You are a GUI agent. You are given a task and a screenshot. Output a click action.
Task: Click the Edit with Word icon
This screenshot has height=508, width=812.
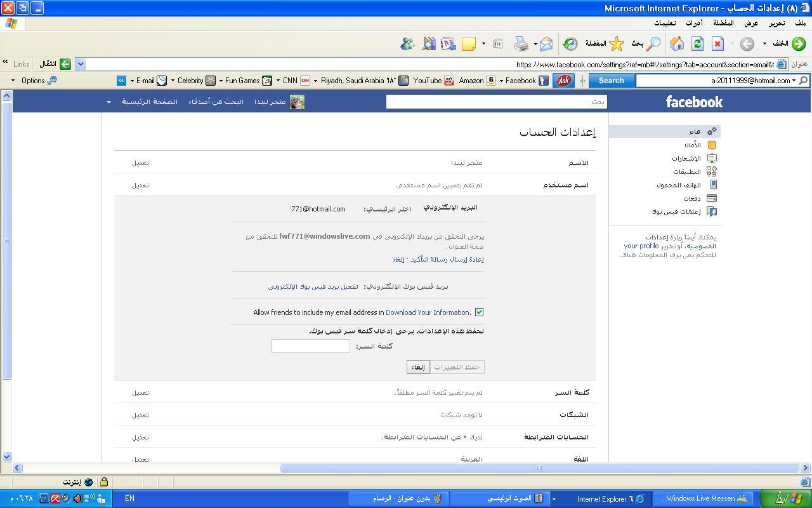point(499,44)
